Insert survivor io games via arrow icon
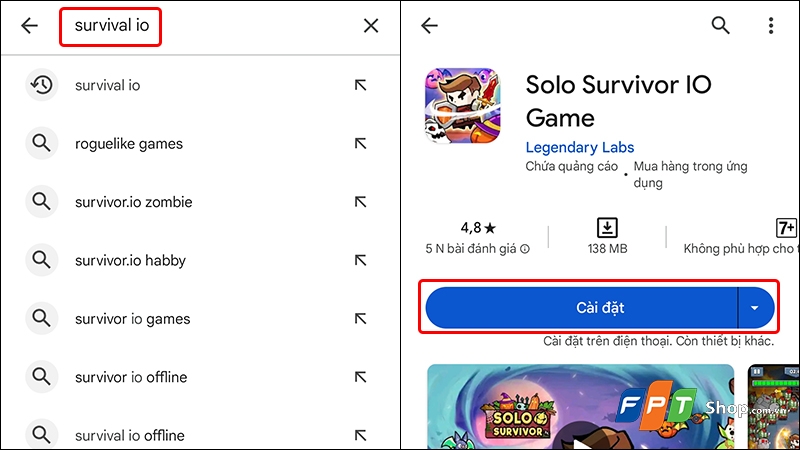The image size is (800, 450). [361, 319]
